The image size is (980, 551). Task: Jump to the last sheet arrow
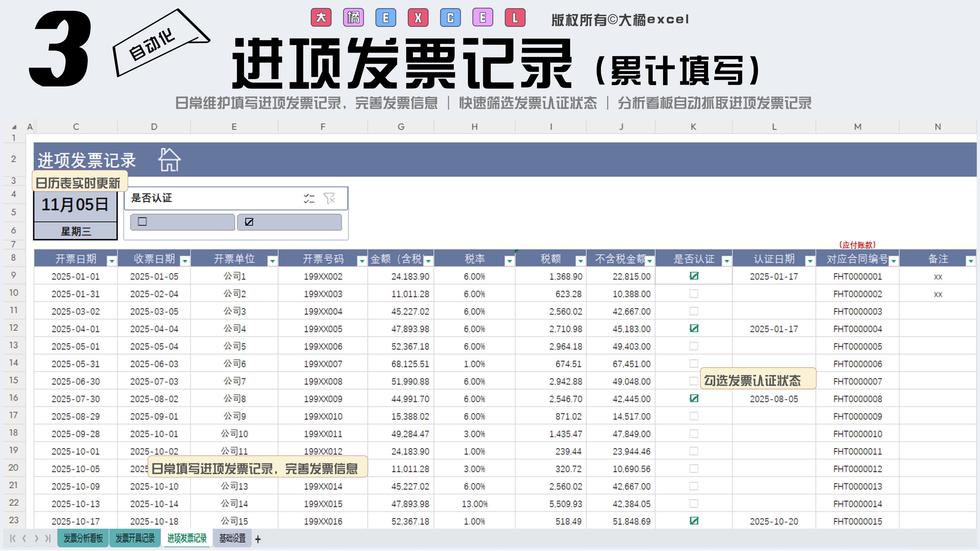[48, 538]
